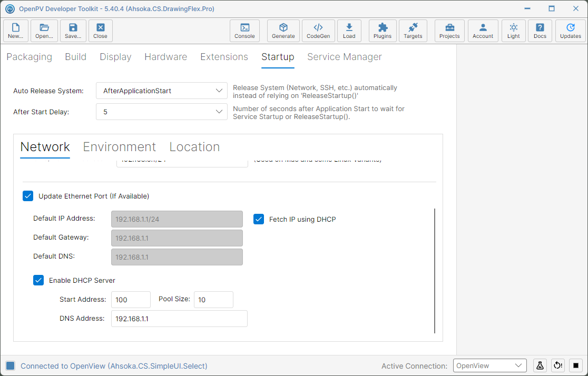
Task: Open the Projects briefcase icon
Action: point(449,31)
